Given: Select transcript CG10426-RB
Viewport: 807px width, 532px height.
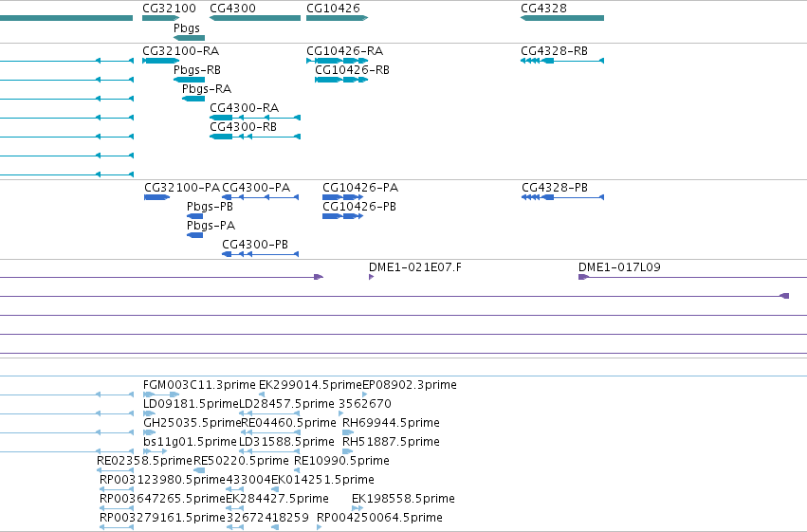Looking at the screenshot, I should (341, 80).
